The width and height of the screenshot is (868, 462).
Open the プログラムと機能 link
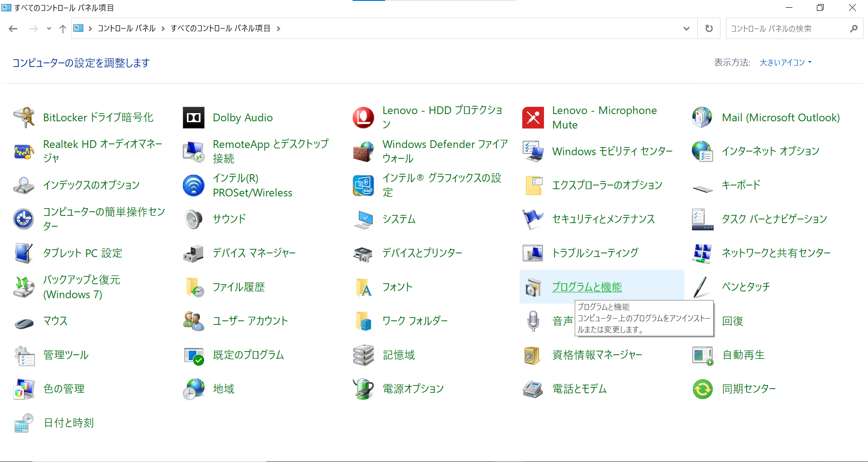click(x=587, y=287)
